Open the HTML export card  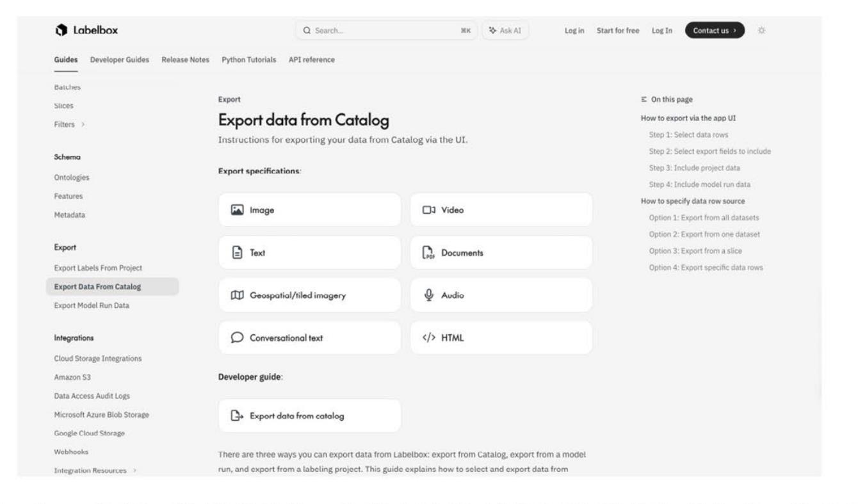tap(501, 338)
